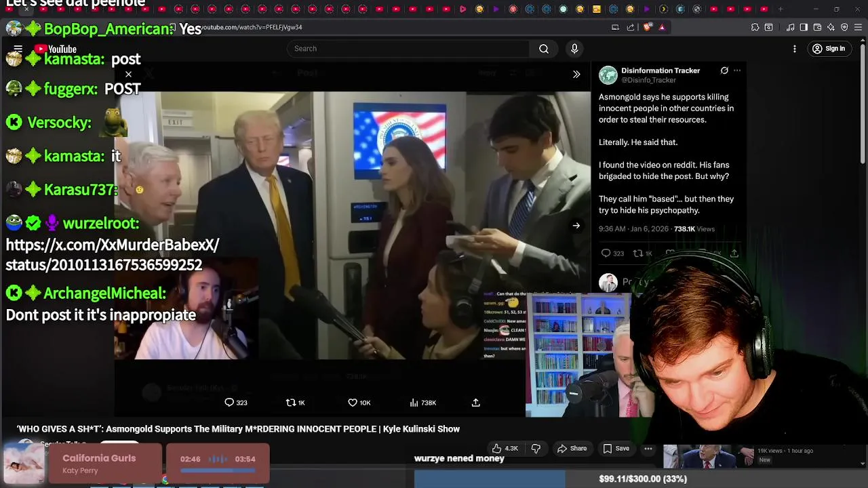Image resolution: width=868 pixels, height=488 pixels.
Task: Open Disinformation Tracker profile name
Action: pyautogui.click(x=660, y=70)
